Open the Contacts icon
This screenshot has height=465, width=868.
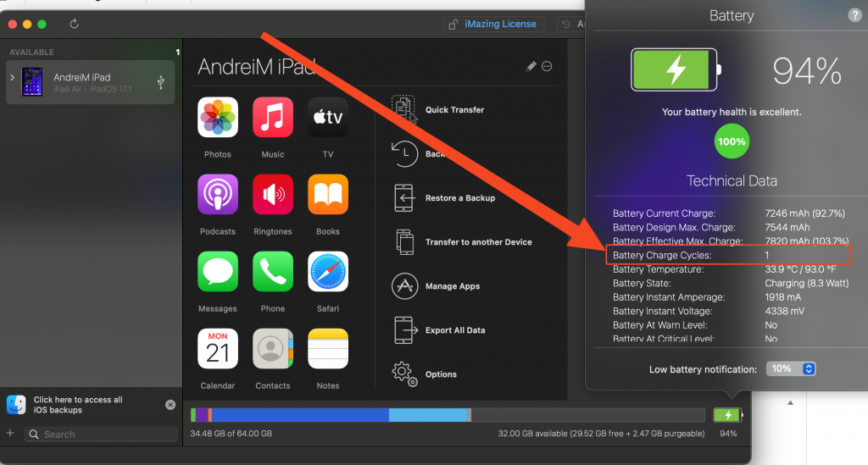(273, 348)
